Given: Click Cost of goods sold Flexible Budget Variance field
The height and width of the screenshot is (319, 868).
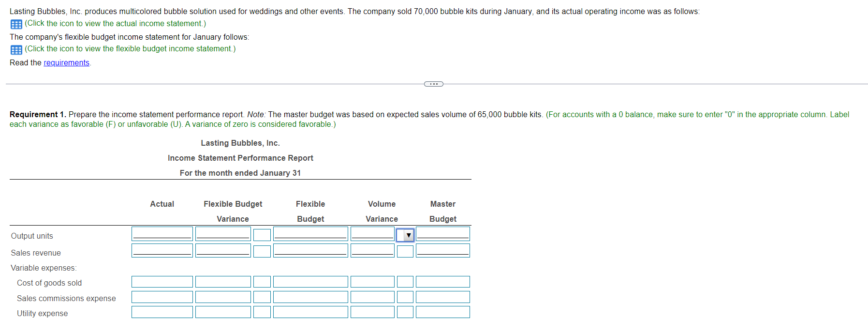Looking at the screenshot, I should click(x=223, y=282).
